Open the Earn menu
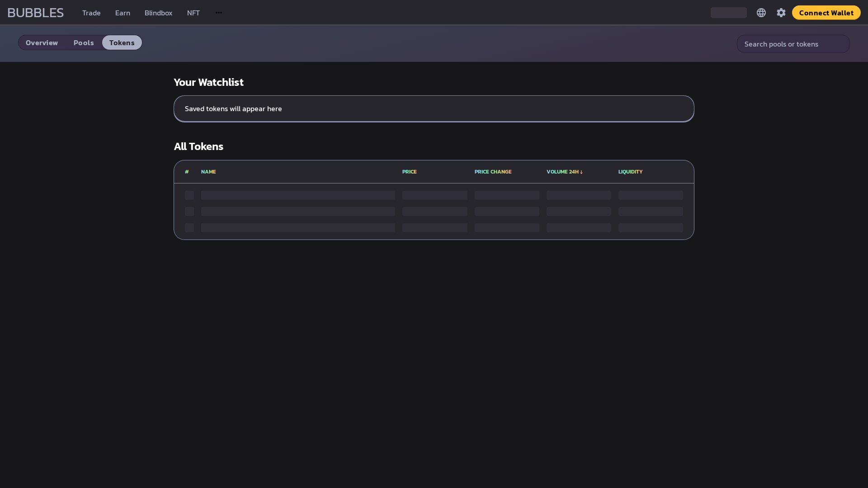This screenshot has width=868, height=488. pos(123,13)
